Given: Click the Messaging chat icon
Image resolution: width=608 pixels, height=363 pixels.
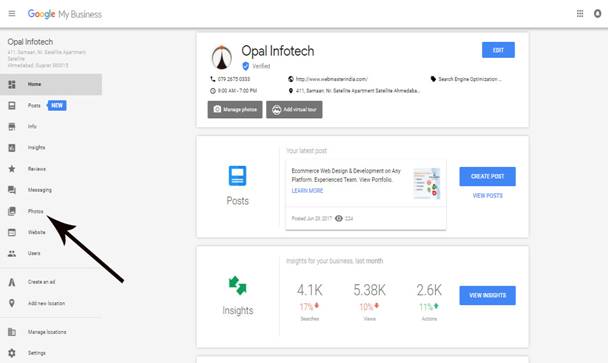Looking at the screenshot, I should pos(12,190).
